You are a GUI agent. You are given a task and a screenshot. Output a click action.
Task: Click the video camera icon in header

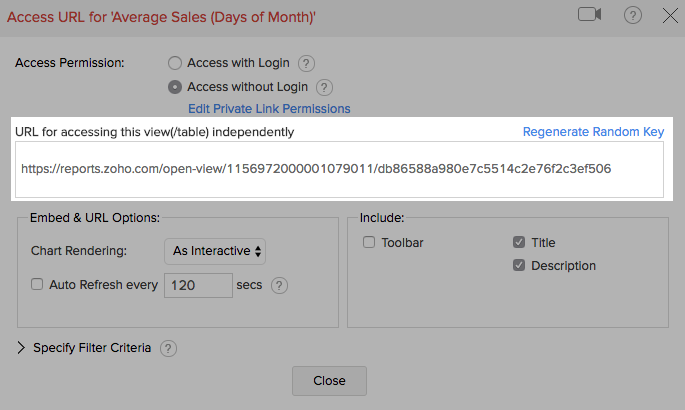[x=589, y=15]
